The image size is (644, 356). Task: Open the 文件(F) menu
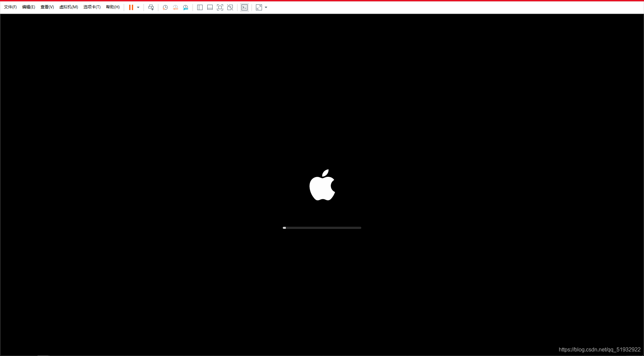pyautogui.click(x=10, y=7)
